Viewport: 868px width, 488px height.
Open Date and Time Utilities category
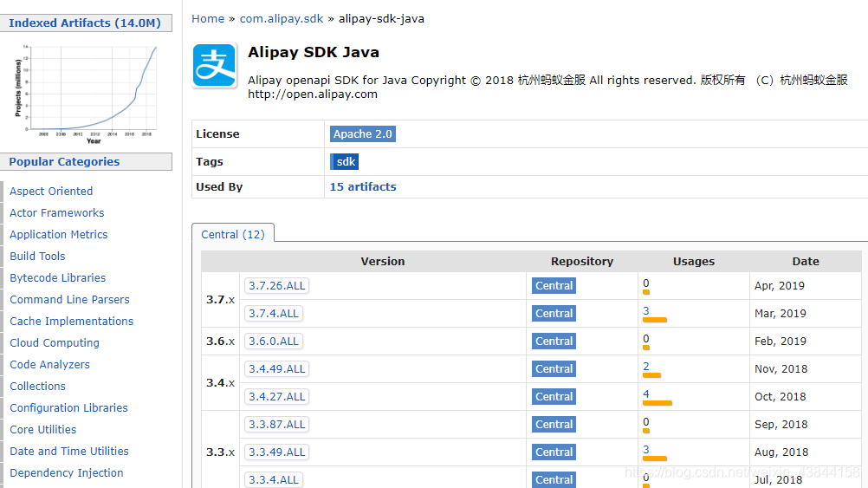(x=69, y=451)
